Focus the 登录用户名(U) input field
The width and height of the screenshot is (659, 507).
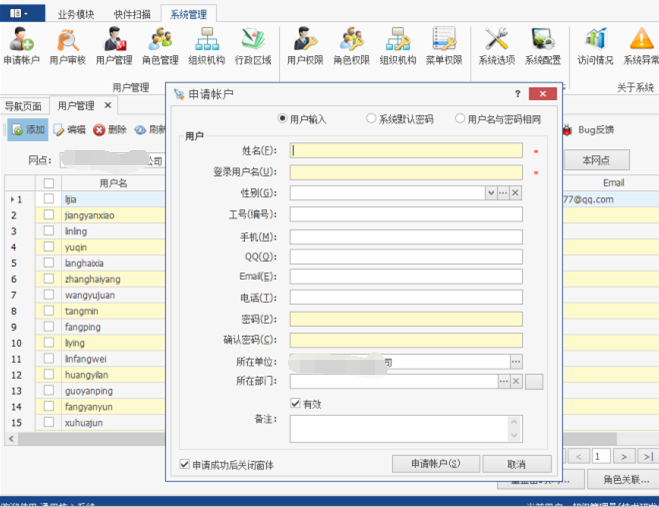pos(406,172)
